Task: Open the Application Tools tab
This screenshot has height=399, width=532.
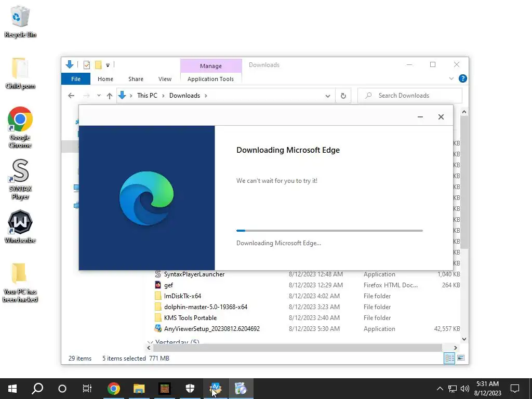Action: click(211, 79)
